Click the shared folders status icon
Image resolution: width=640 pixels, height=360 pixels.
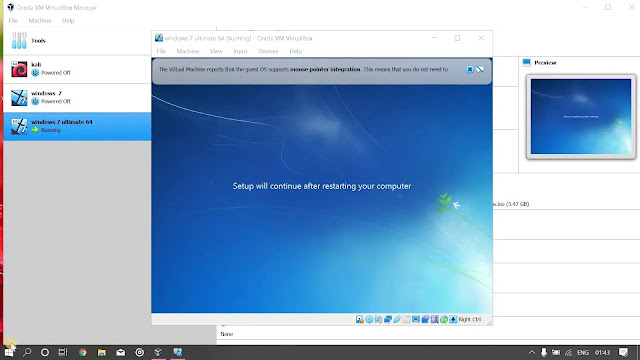point(407,319)
